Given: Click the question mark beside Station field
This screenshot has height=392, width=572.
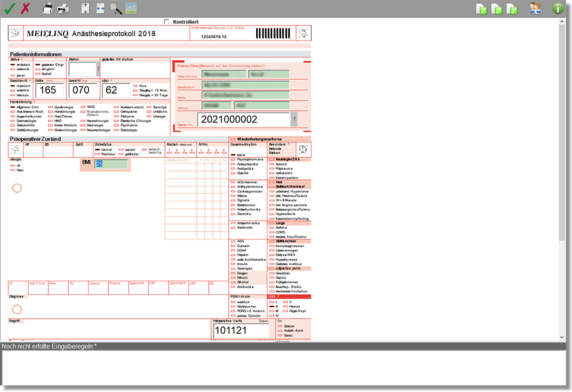Looking at the screenshot, I should [x=98, y=69].
